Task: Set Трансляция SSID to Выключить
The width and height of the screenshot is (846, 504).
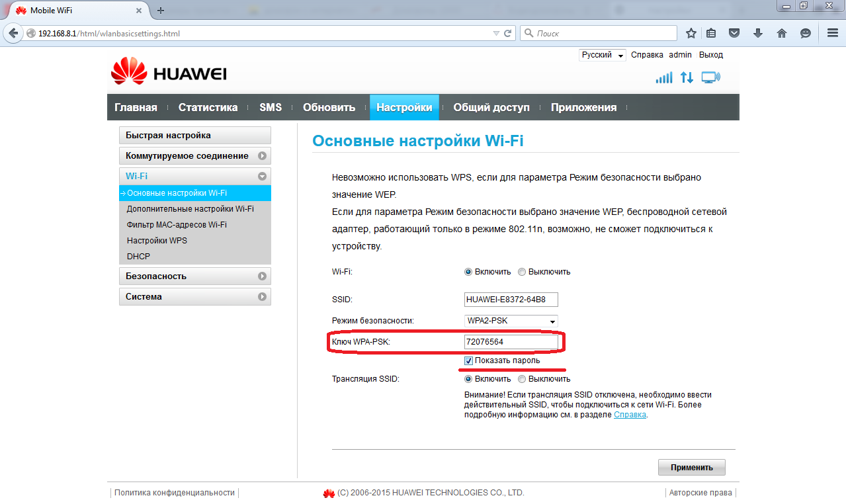Action: (x=522, y=379)
